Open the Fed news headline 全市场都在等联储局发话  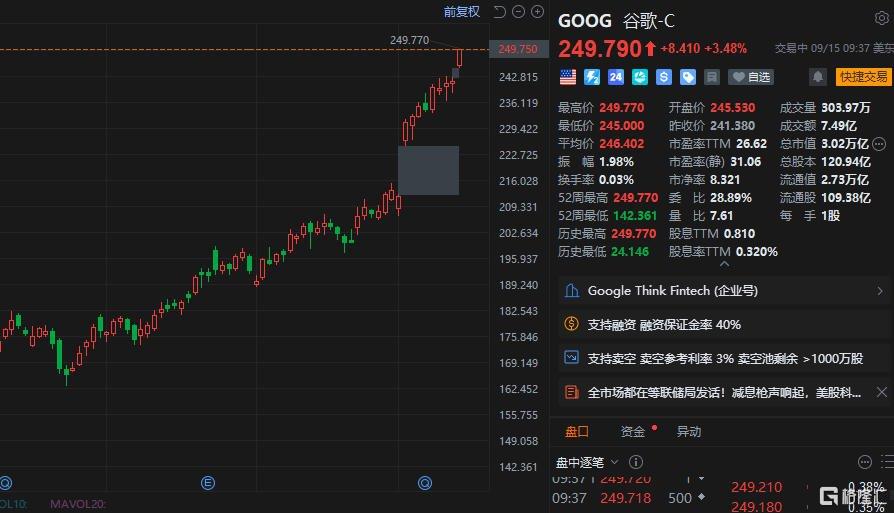click(724, 392)
